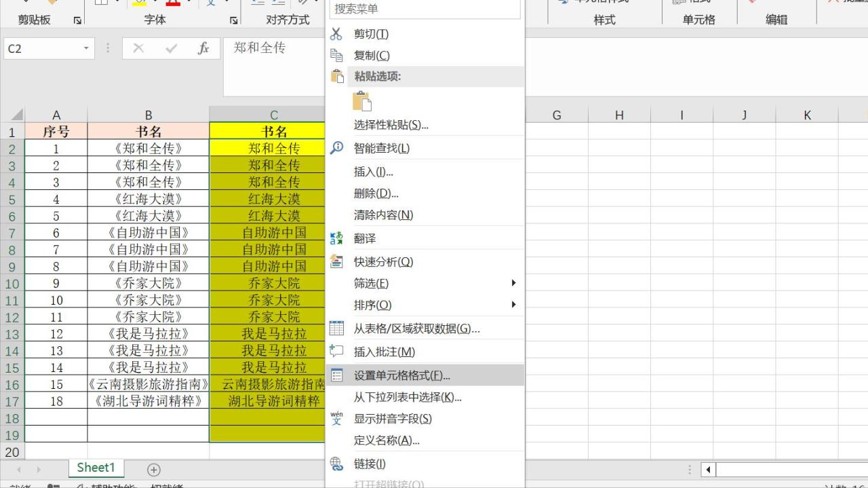Click the Name Box showing C2
The height and width of the screenshot is (488, 868).
(x=43, y=49)
